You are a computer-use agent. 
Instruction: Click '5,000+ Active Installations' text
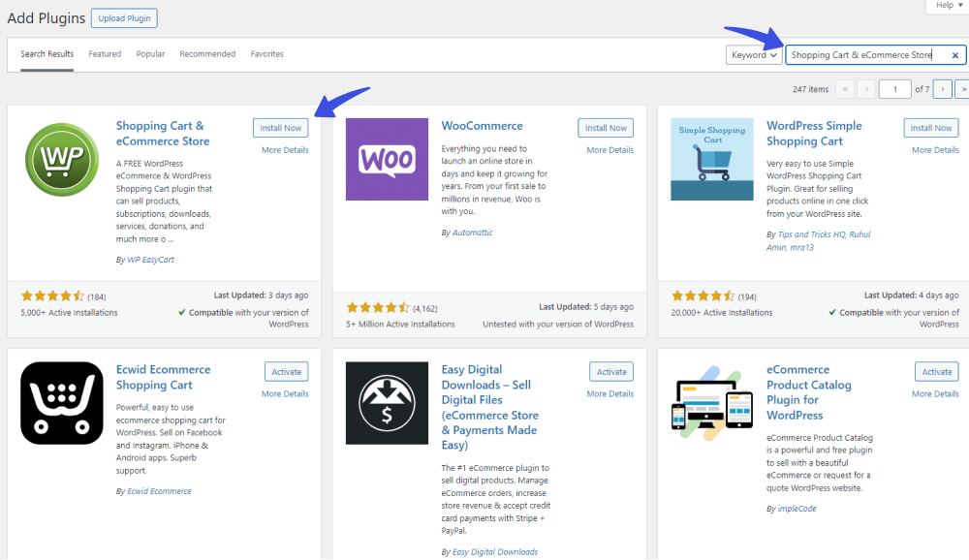click(x=69, y=313)
